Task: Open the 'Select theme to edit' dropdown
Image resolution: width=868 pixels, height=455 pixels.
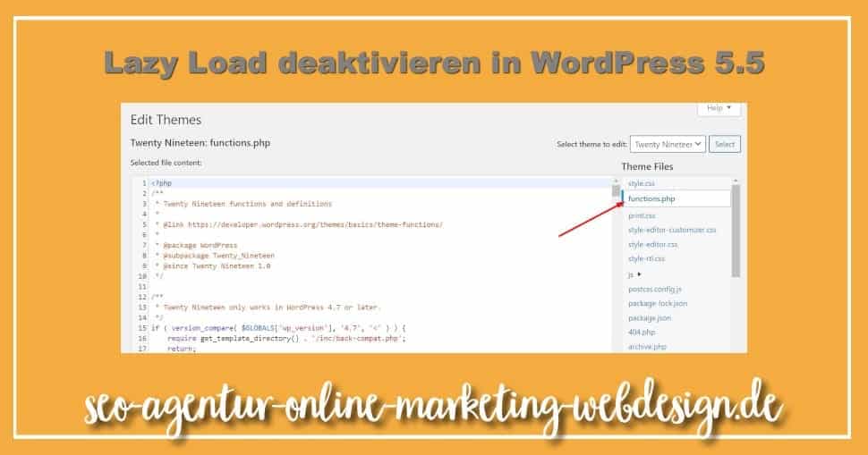Action: click(668, 144)
